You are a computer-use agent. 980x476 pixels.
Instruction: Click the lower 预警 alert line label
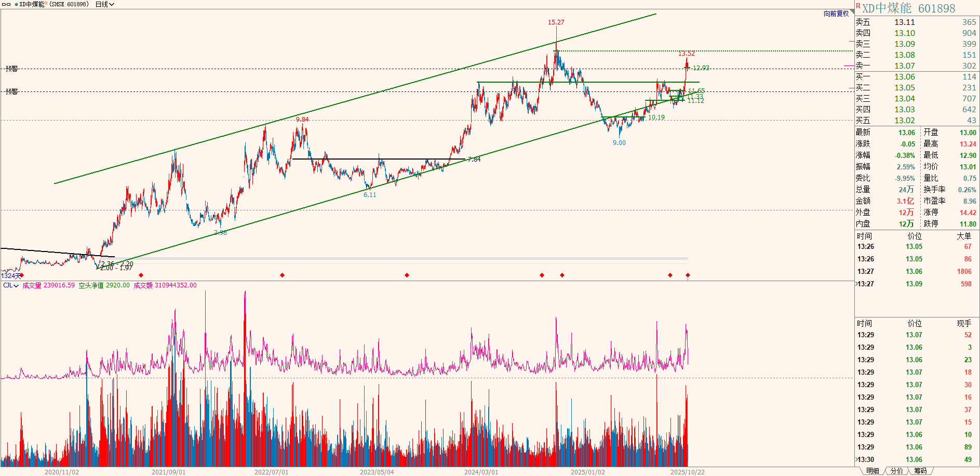tap(11, 91)
